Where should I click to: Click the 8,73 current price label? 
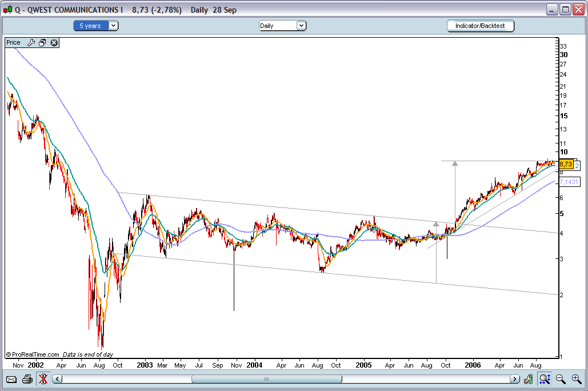pyautogui.click(x=566, y=164)
